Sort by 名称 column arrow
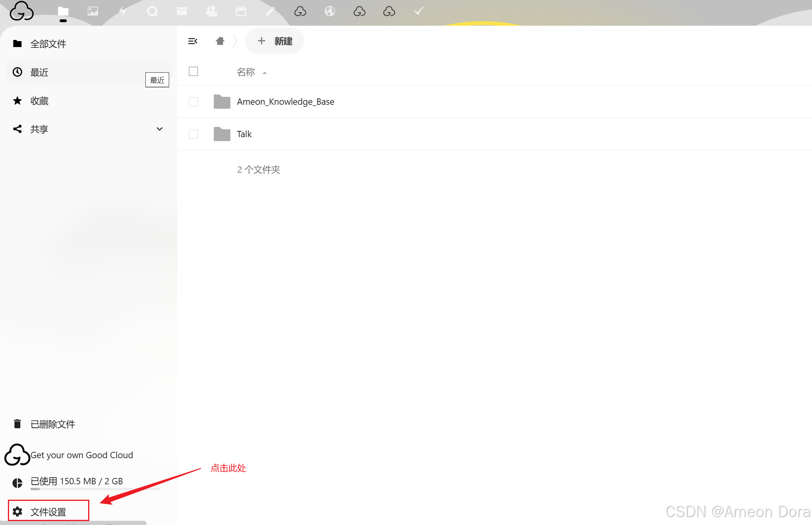Image resolution: width=812 pixels, height=525 pixels. (265, 73)
